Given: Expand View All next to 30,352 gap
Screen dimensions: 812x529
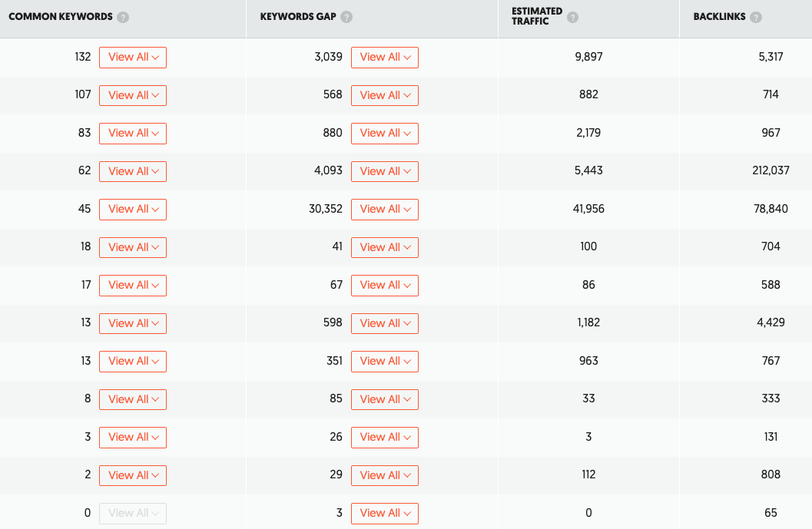Looking at the screenshot, I should tap(385, 210).
